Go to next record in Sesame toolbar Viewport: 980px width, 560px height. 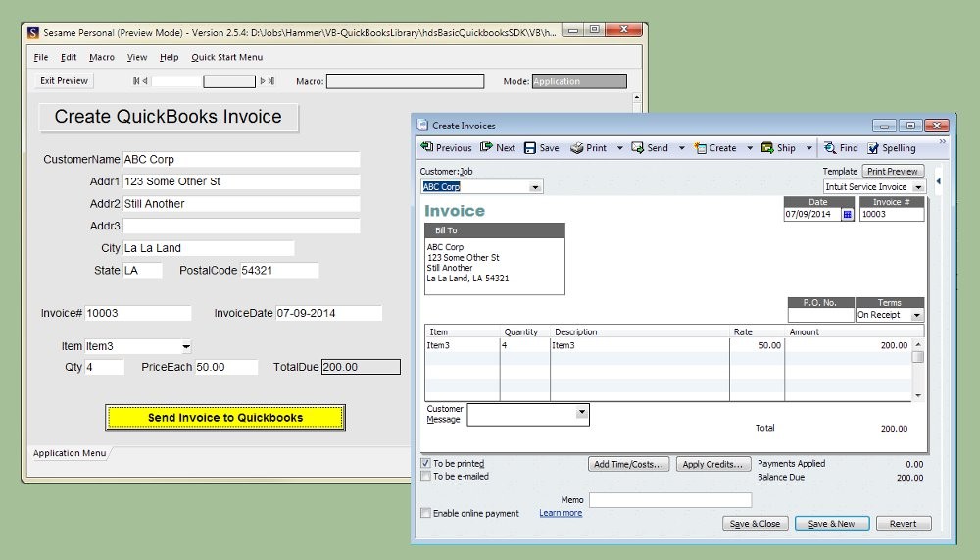[263, 80]
